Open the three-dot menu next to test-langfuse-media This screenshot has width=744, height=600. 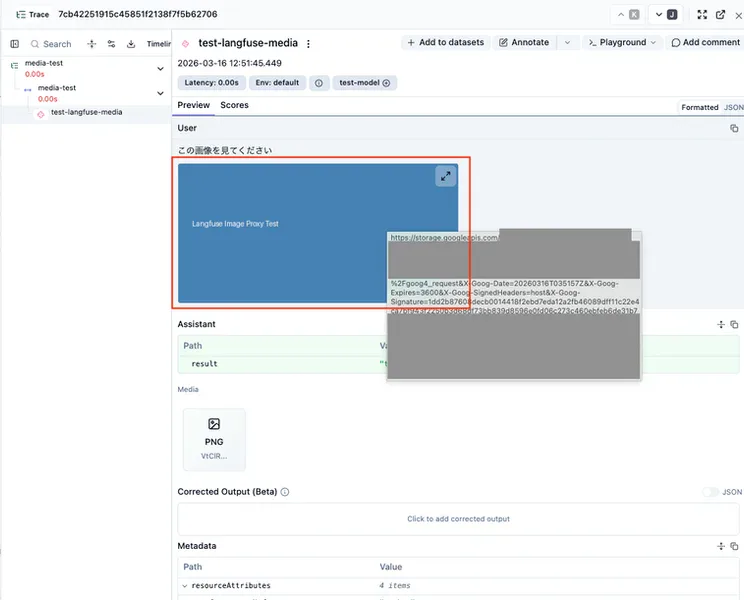308,44
